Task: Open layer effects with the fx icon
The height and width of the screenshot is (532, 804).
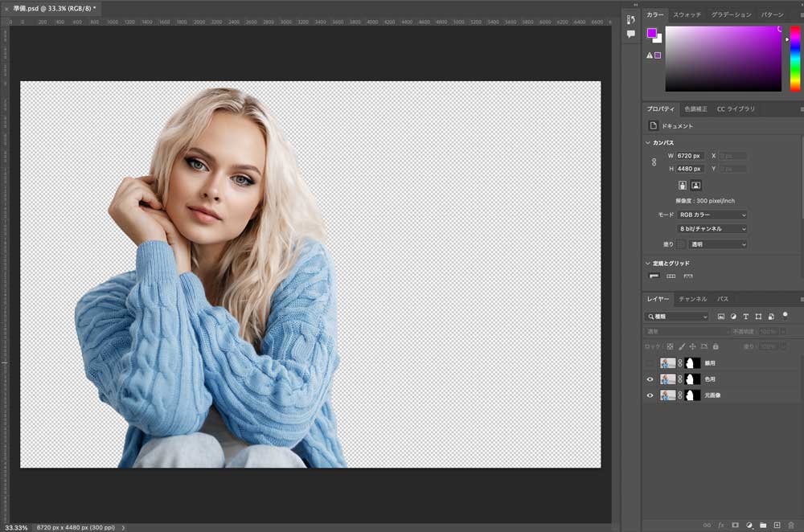Action: click(x=720, y=525)
